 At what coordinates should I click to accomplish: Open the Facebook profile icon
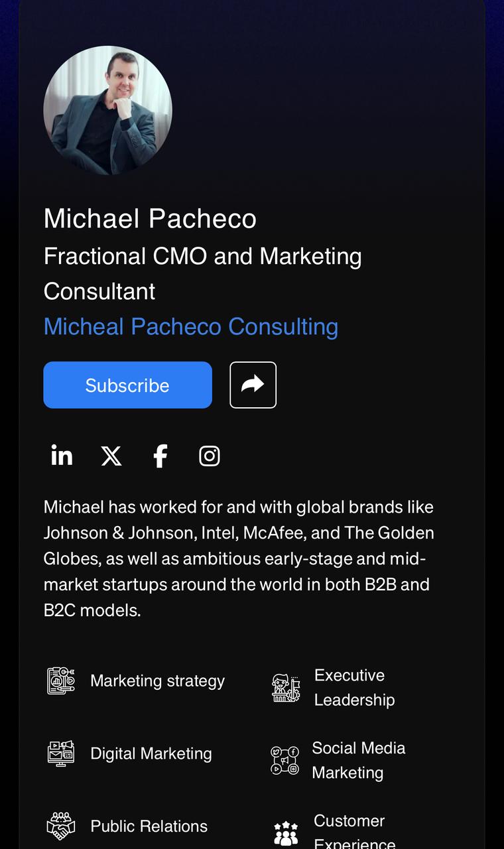click(x=160, y=456)
